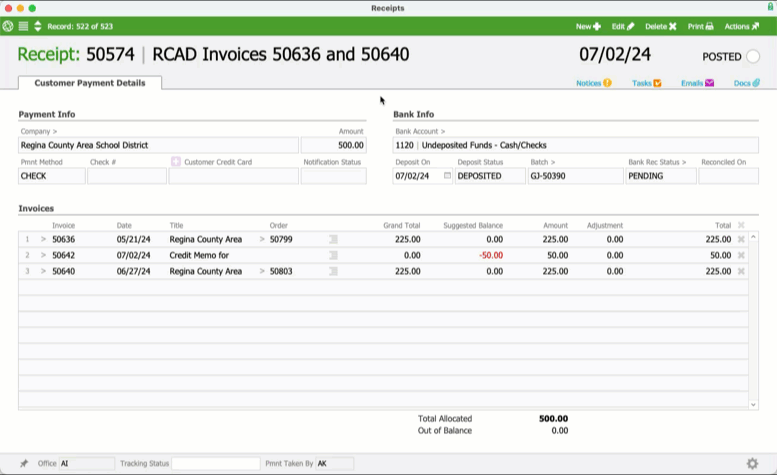Click invoice date 06/27/24 cell
Image resolution: width=777 pixels, height=475 pixels.
pyautogui.click(x=133, y=271)
